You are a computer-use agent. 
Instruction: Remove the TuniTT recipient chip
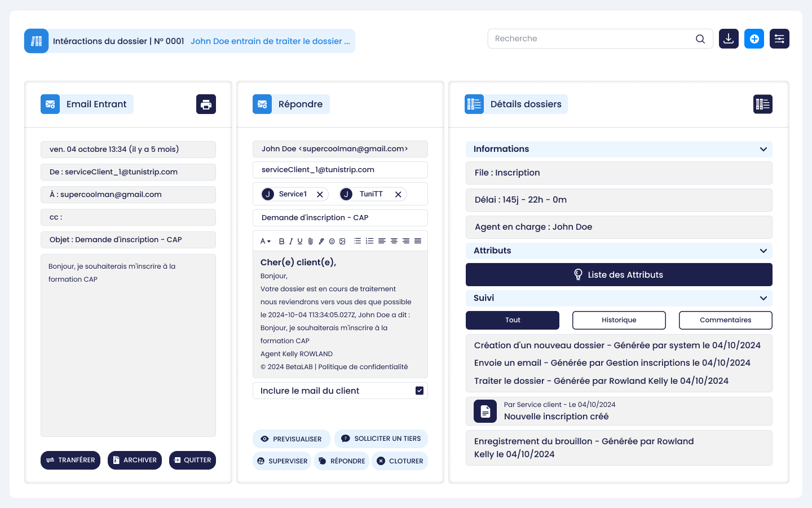pos(398,194)
